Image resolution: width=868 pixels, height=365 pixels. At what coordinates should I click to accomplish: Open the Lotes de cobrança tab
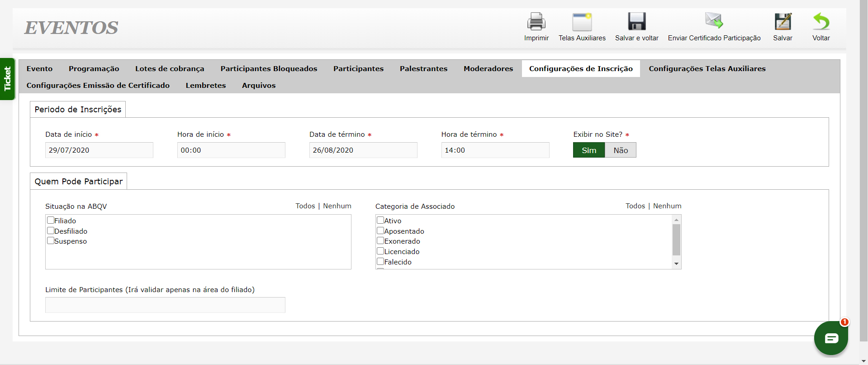tap(170, 68)
